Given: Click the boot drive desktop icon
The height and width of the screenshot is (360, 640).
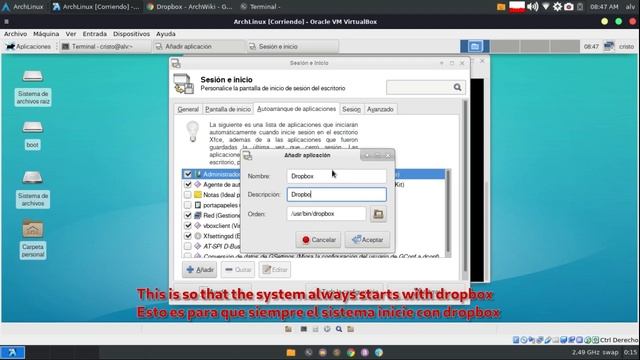Looking at the screenshot, I should coord(33,135).
